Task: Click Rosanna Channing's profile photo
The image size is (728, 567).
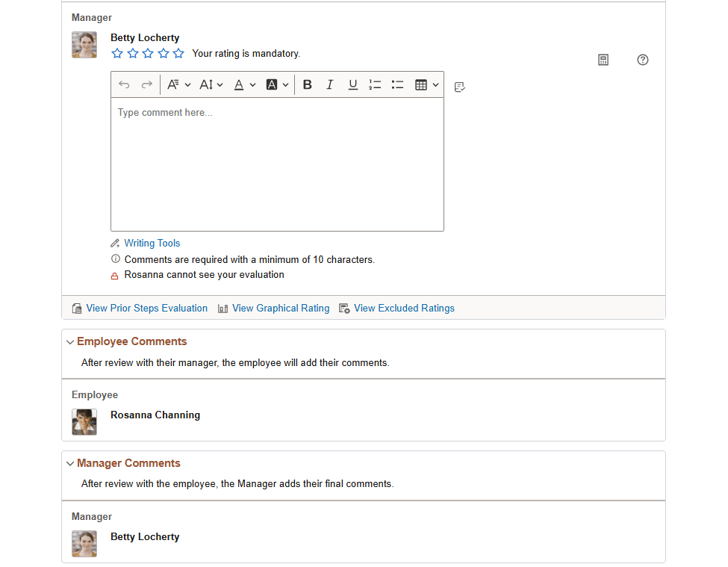Action: coord(84,422)
